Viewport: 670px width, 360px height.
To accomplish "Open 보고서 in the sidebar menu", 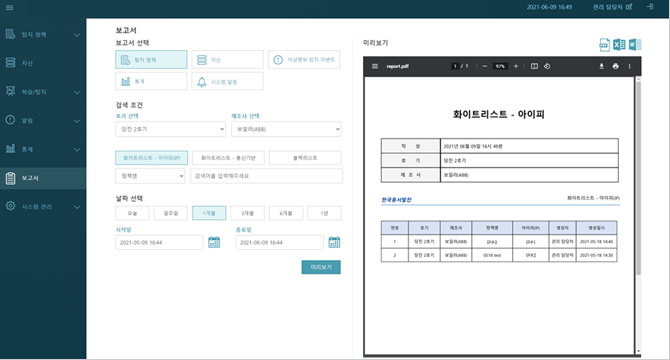I will (x=43, y=178).
